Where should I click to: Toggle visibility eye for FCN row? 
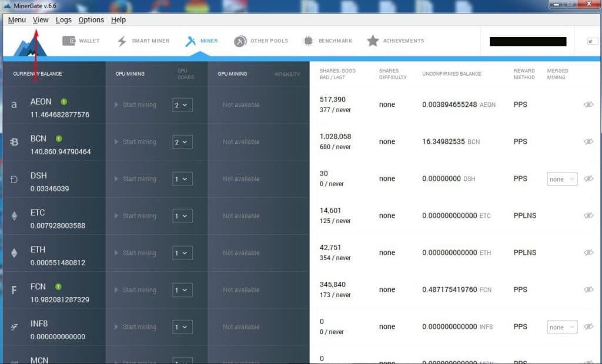[588, 289]
